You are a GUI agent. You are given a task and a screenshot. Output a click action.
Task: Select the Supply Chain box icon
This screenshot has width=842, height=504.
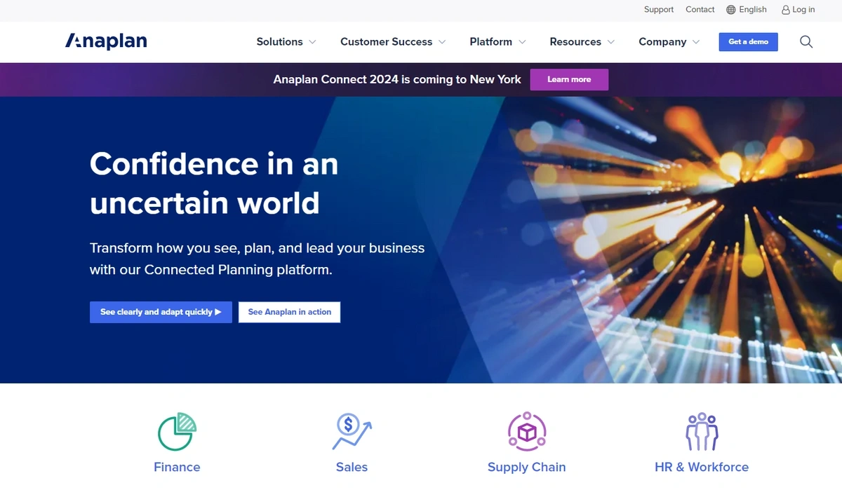(527, 431)
